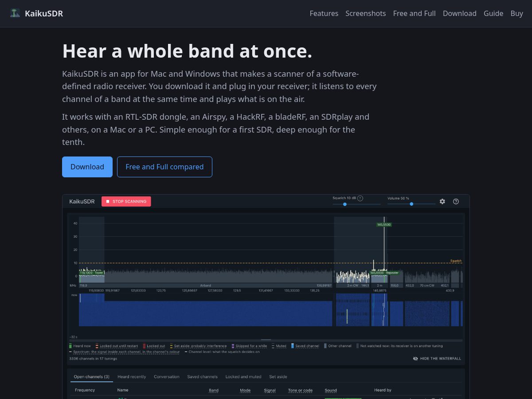Click the green Heard now legend marker

pyautogui.click(x=70, y=346)
